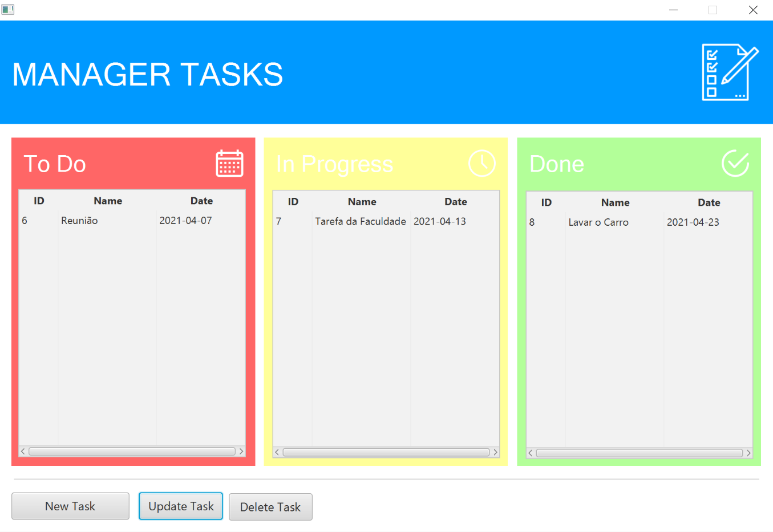This screenshot has width=773, height=532.
Task: Click the left scroll arrow under the To Do list
Action: pos(22,451)
